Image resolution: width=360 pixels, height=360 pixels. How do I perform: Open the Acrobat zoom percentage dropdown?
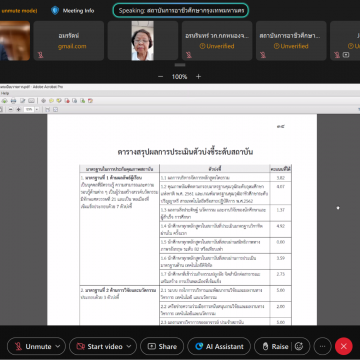click(37, 110)
